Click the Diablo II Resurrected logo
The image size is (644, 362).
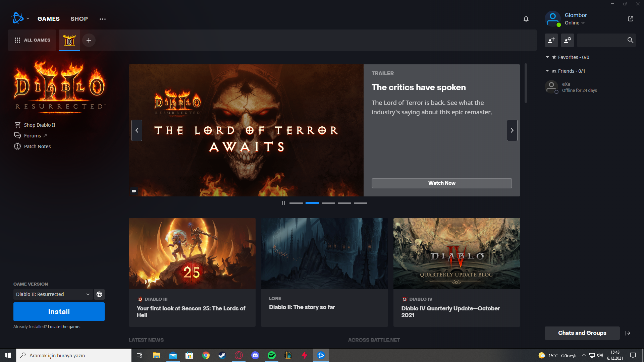coord(59,87)
